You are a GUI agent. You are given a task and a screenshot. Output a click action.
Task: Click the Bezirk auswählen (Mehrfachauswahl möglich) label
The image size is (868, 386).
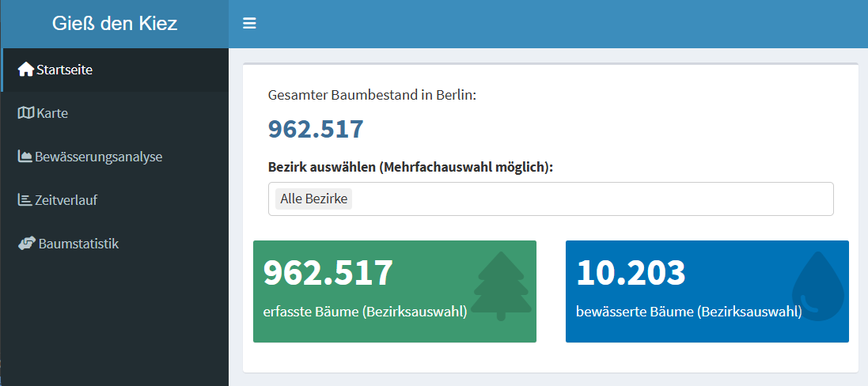(411, 167)
